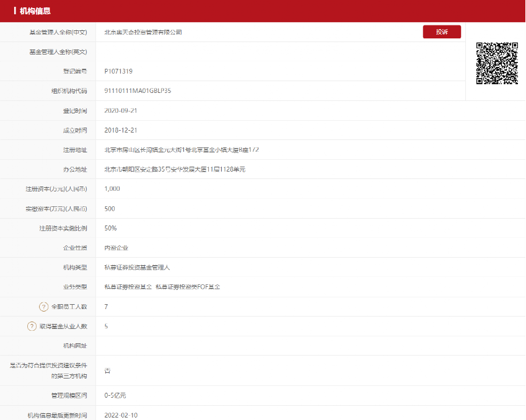Click the registered capital value 1,000
This screenshot has height=420, width=526.
112,189
